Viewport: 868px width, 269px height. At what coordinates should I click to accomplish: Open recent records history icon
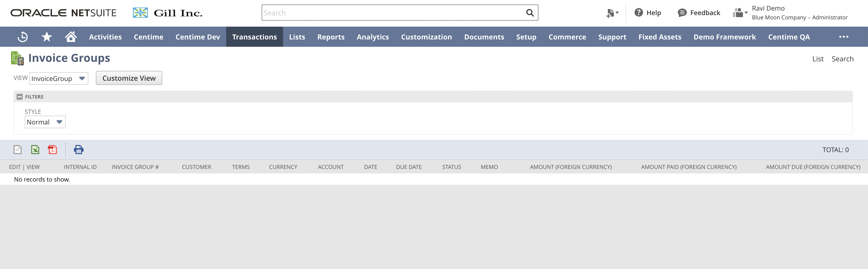coord(22,37)
